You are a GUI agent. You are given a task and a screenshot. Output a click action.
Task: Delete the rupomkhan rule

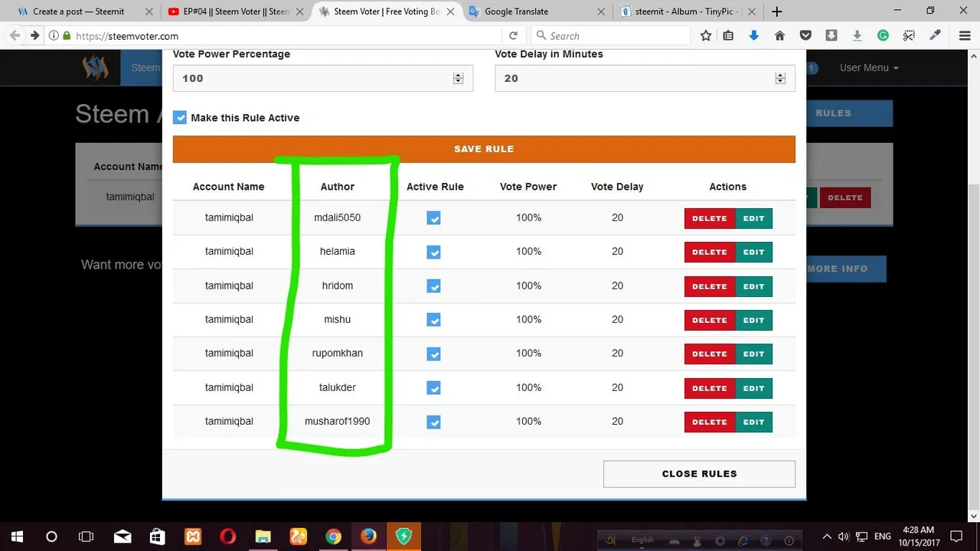[x=710, y=354]
